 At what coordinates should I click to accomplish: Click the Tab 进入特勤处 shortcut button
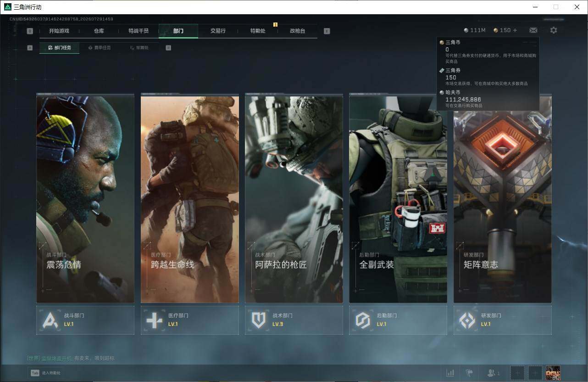pyautogui.click(x=45, y=373)
